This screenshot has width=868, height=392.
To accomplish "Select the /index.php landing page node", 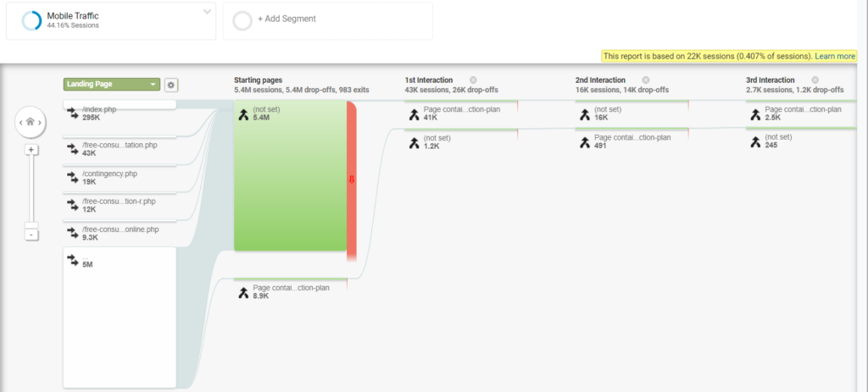I will 120,113.
